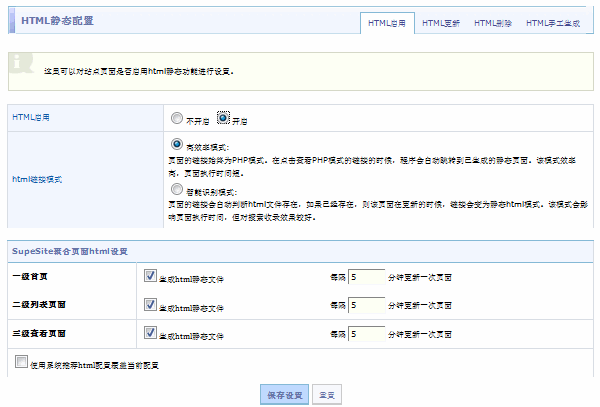Open the HTML更新 tab

(x=440, y=22)
